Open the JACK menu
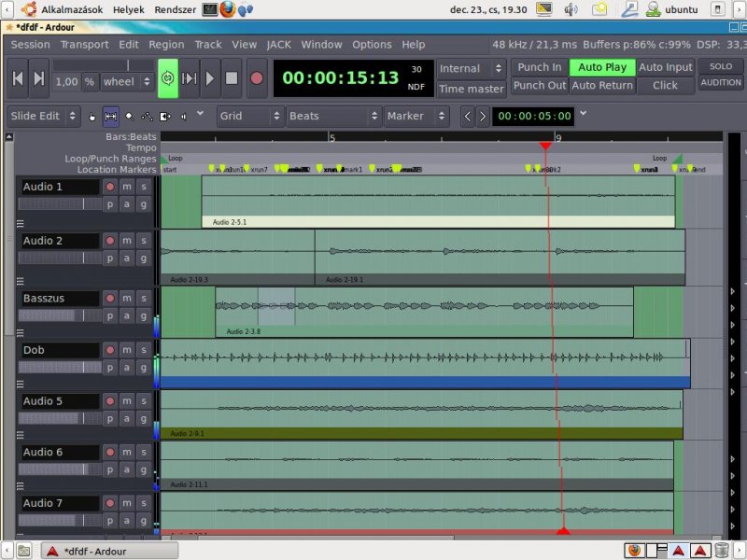This screenshot has height=560, width=747. [x=278, y=45]
